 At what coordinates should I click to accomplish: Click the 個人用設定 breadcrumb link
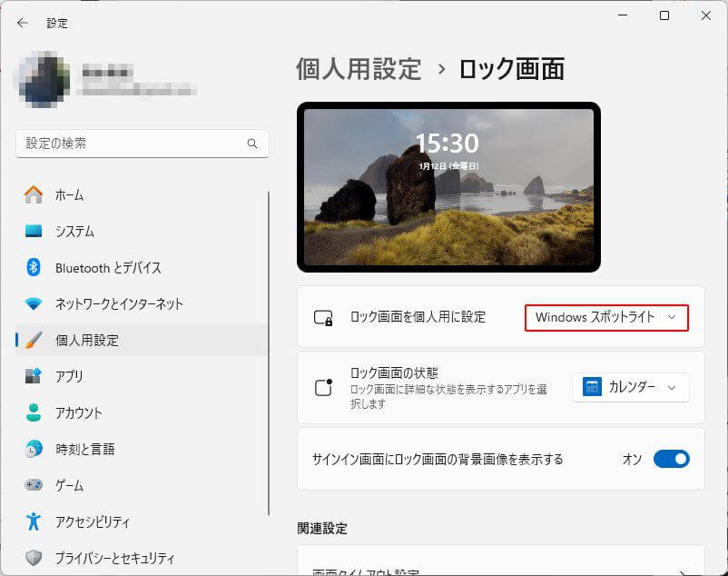click(359, 69)
